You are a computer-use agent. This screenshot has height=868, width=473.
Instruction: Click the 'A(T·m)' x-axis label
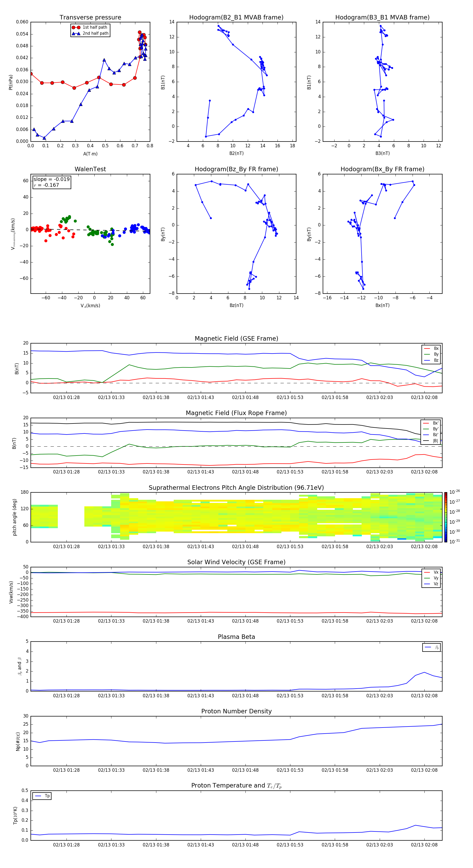coord(90,154)
